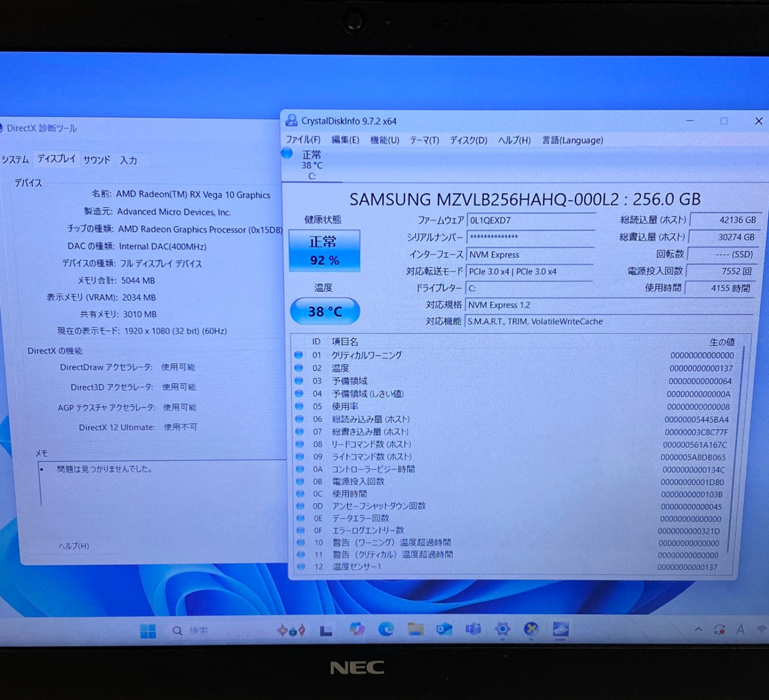769x700 pixels.
Task: Open the 言語(Language) menu
Action: (x=572, y=140)
